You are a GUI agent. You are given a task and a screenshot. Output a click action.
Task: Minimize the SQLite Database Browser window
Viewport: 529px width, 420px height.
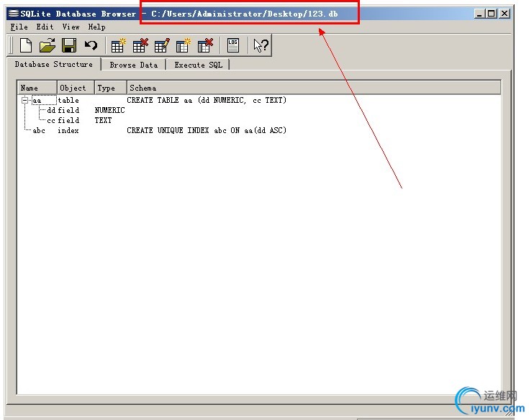pyautogui.click(x=479, y=14)
